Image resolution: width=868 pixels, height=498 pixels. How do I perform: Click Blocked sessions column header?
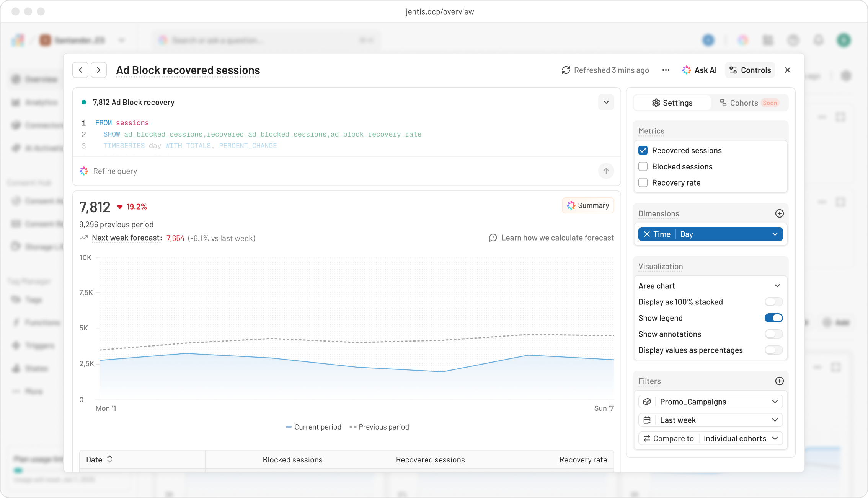point(292,460)
